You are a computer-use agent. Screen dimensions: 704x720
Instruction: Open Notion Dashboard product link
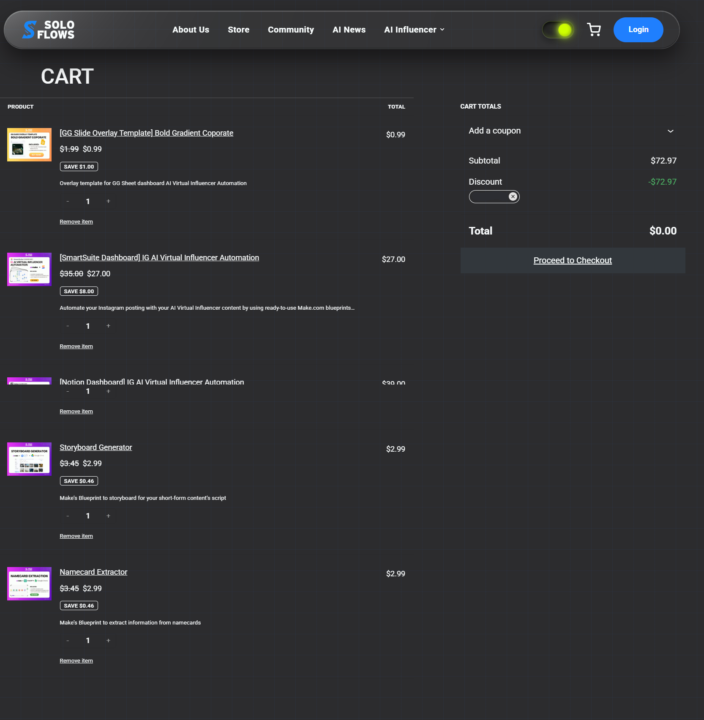[x=152, y=382]
